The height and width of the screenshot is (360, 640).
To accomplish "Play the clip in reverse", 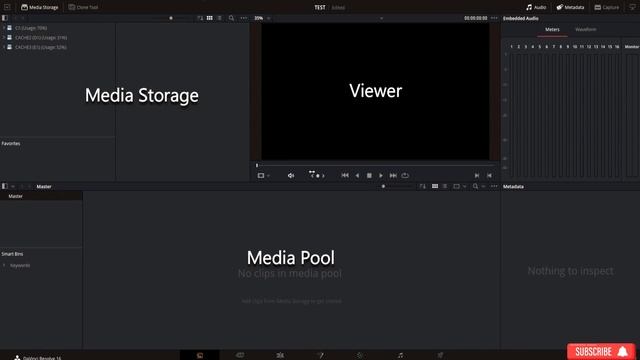I will click(357, 176).
